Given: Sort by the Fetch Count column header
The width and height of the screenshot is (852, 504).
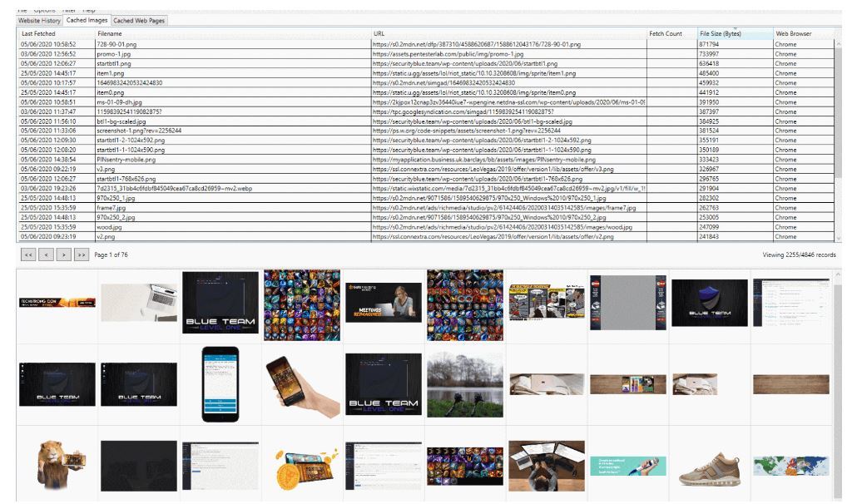Looking at the screenshot, I should point(671,33).
